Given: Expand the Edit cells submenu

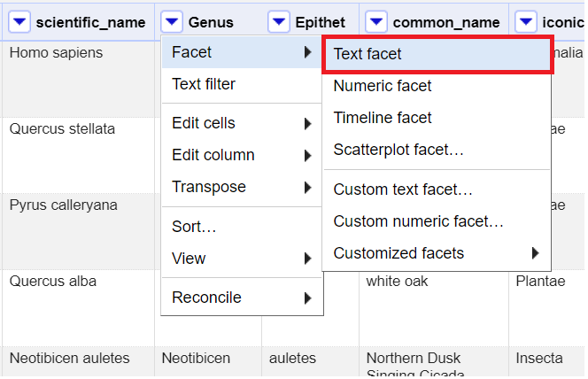Looking at the screenshot, I should (x=242, y=123).
